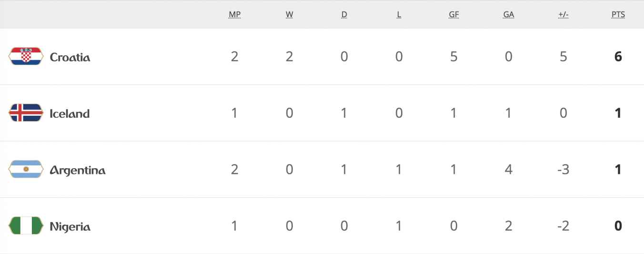Image resolution: width=644 pixels, height=254 pixels.
Task: Click Nigeria's 0 points value
Action: pyautogui.click(x=618, y=226)
